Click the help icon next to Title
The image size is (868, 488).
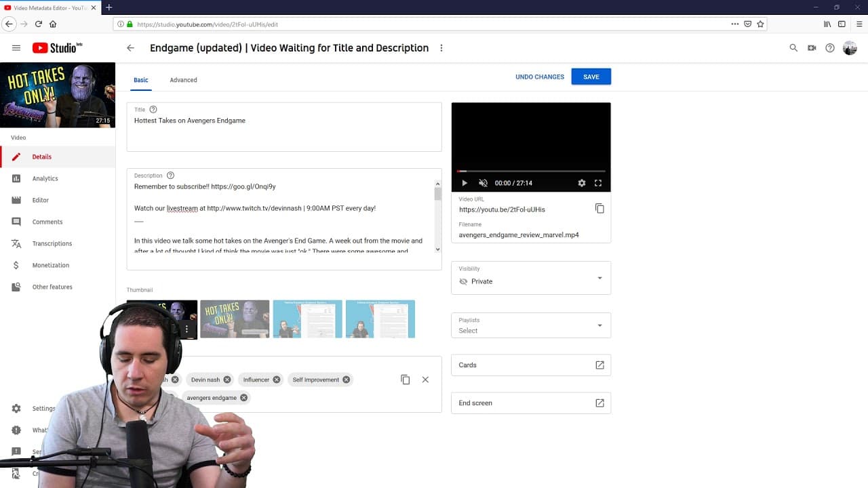(x=153, y=109)
